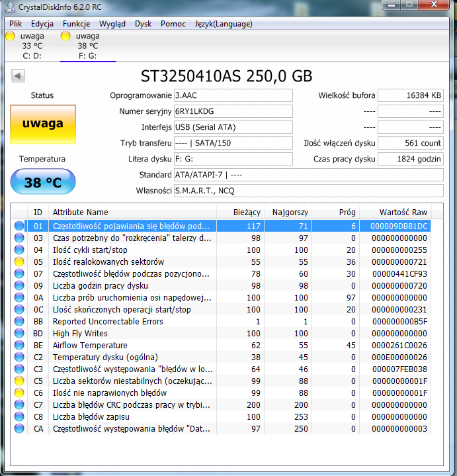
Task: Open the Dysk menu
Action: click(x=143, y=24)
